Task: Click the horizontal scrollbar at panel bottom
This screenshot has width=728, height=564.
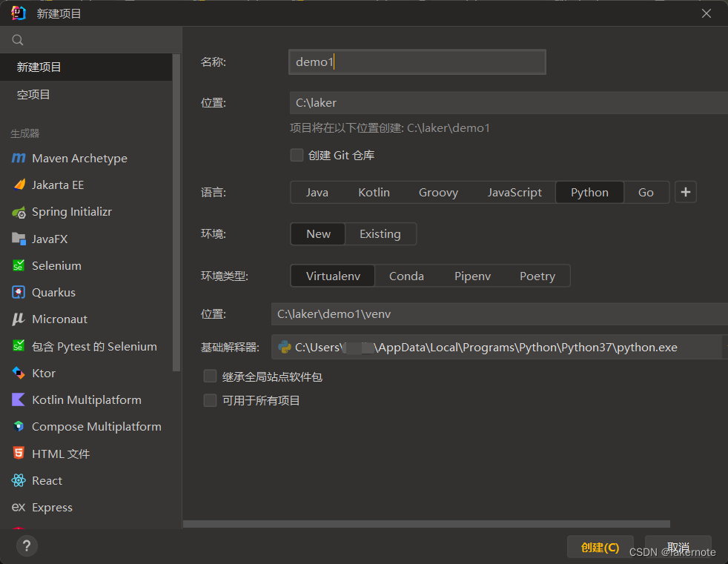Action: [426, 524]
